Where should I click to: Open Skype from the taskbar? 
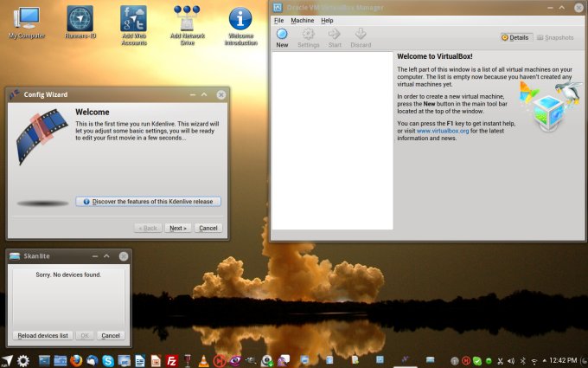(x=107, y=360)
